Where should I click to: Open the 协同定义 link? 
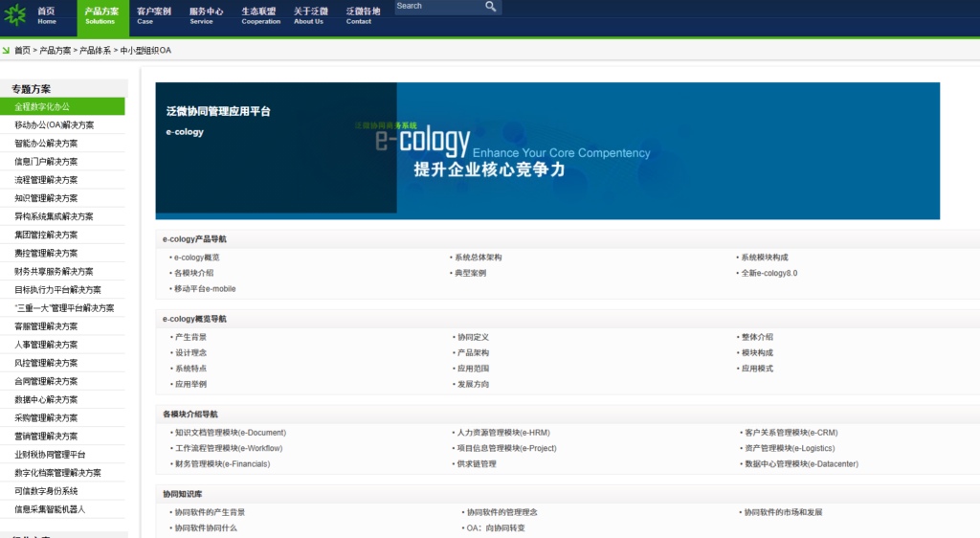tap(473, 337)
